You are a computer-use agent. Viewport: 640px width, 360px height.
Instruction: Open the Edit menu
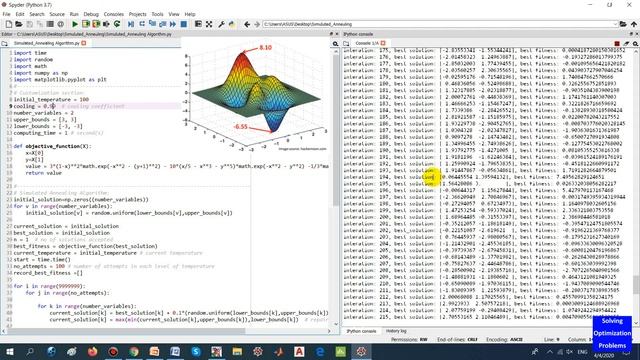20,14
